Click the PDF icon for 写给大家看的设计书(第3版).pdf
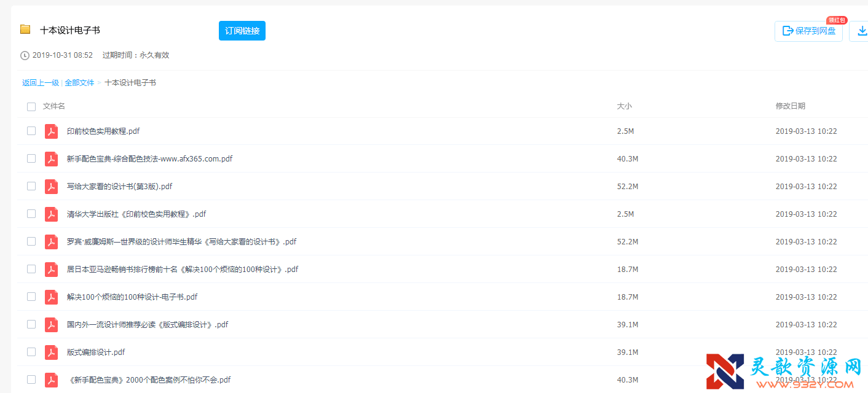The image size is (868, 393). click(x=51, y=187)
